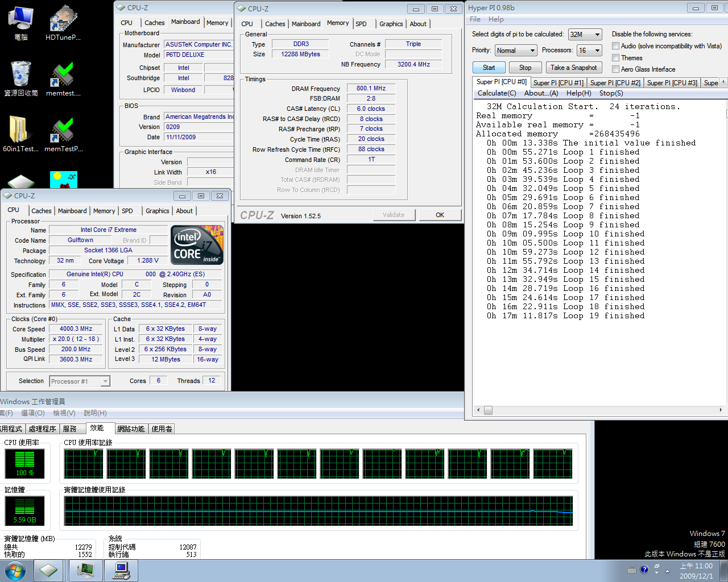This screenshot has width=728, height=582.
Task: Click the Intel Core i7 inside logo
Action: click(x=197, y=245)
